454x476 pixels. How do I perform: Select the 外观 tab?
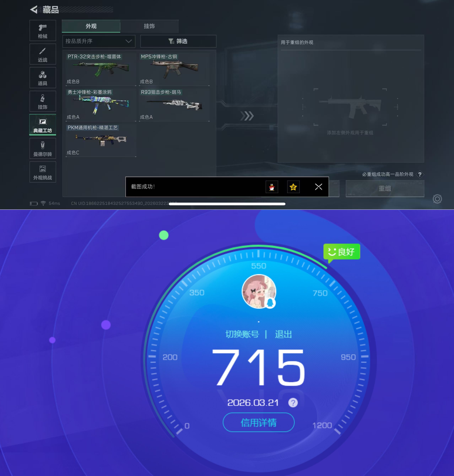click(x=91, y=26)
